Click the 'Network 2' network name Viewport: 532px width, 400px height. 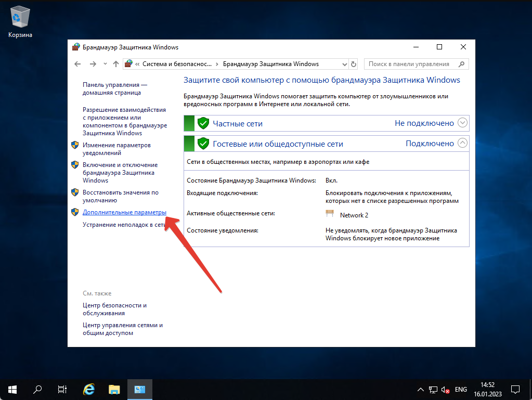[354, 215]
